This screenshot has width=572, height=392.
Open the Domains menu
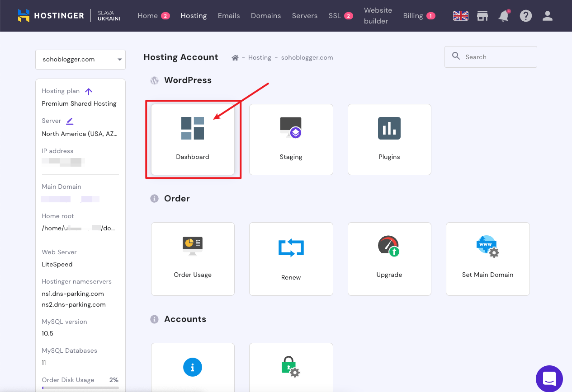click(x=266, y=16)
